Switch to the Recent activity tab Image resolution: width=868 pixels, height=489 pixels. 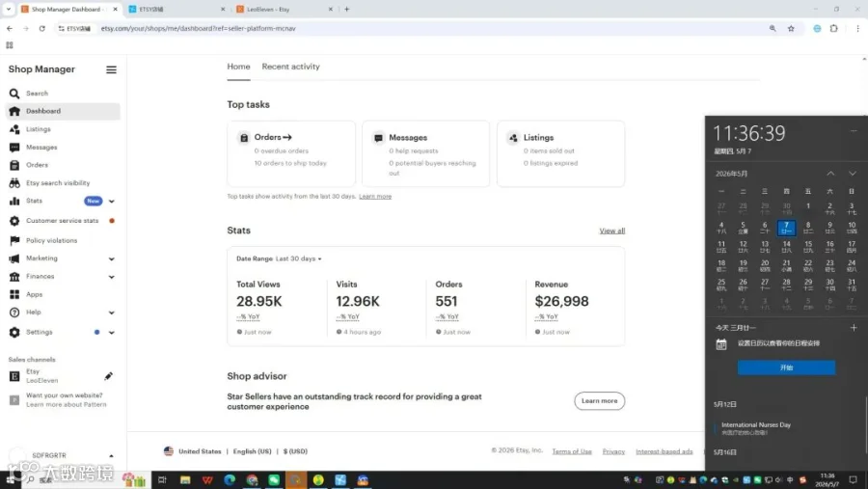pos(290,67)
